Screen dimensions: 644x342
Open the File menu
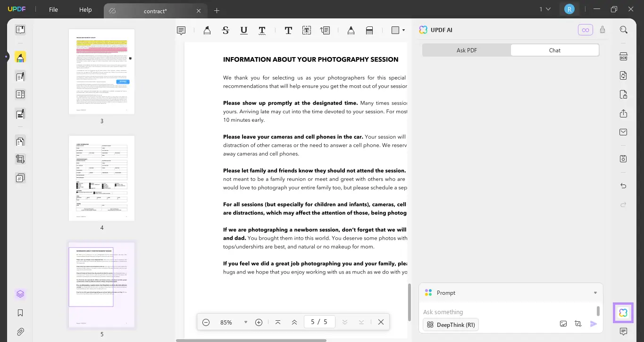53,9
